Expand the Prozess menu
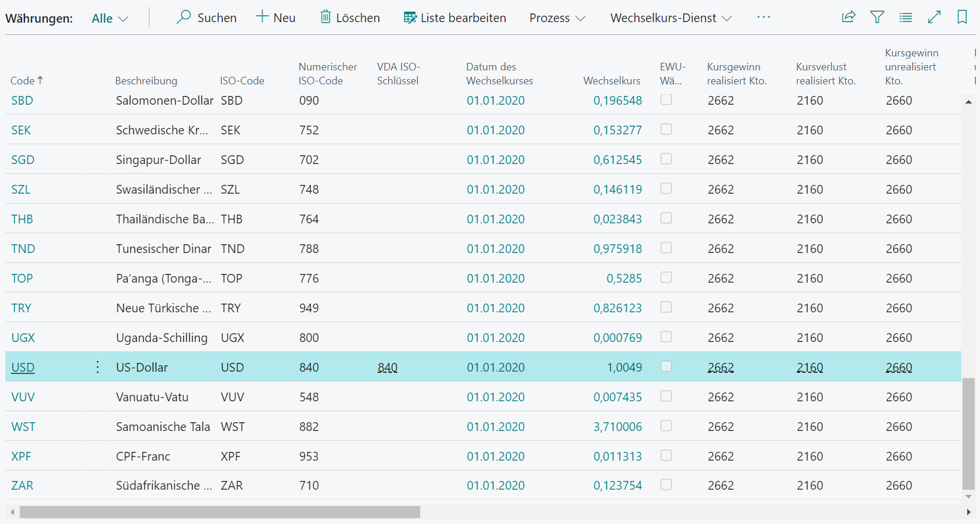Image resolution: width=980 pixels, height=524 pixels. (x=557, y=18)
